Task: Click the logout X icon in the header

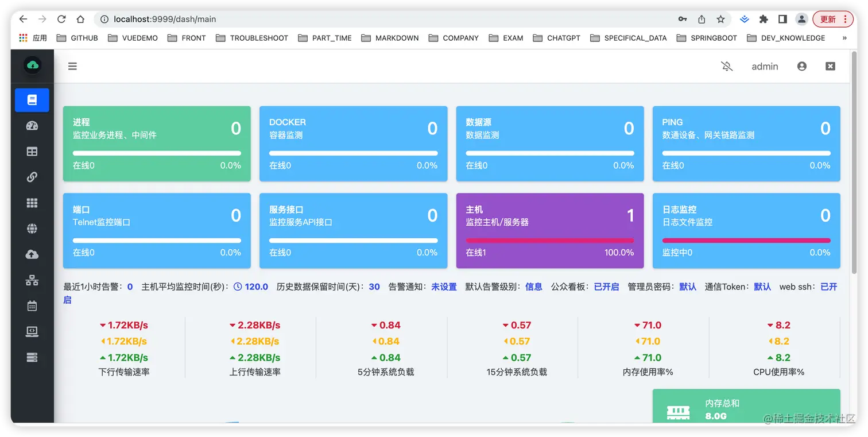Action: (x=830, y=66)
